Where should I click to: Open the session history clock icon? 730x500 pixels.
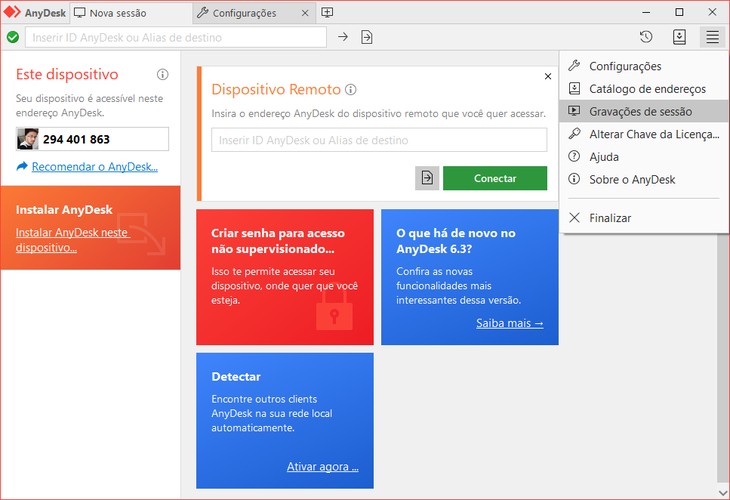(646, 37)
